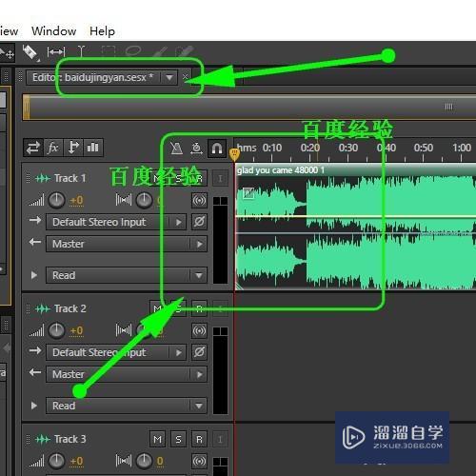
Task: Open Track 2 Default Stereo Input dropdown
Action: pos(116,352)
